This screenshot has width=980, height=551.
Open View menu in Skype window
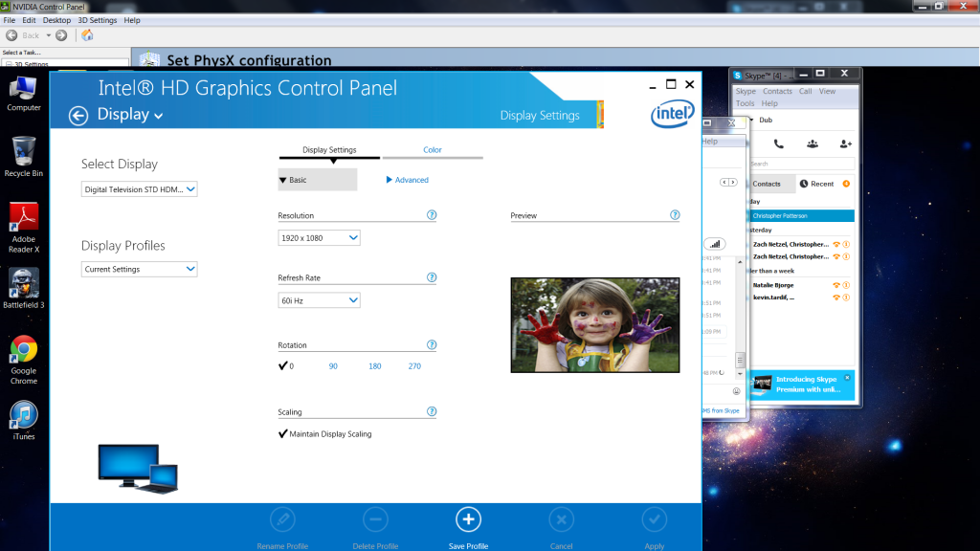coord(827,91)
